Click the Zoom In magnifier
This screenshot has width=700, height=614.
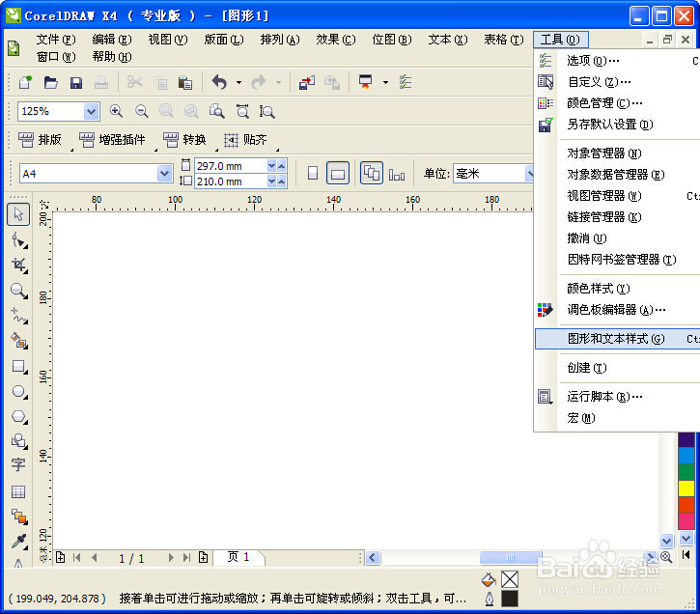(116, 111)
